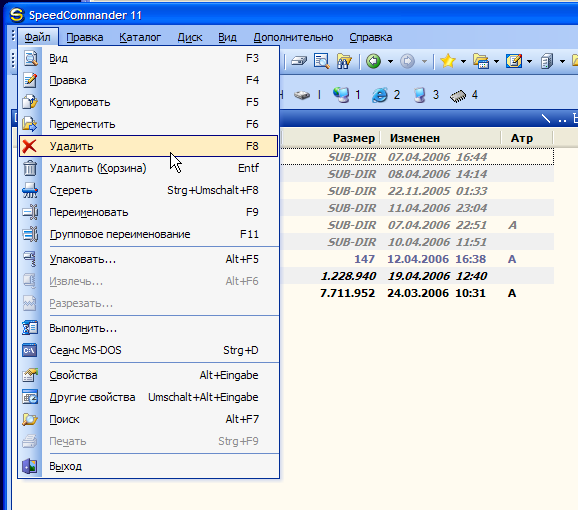Click the drive icon in main toolbar
Screen dimensions: 578x510
[x=299, y=61]
